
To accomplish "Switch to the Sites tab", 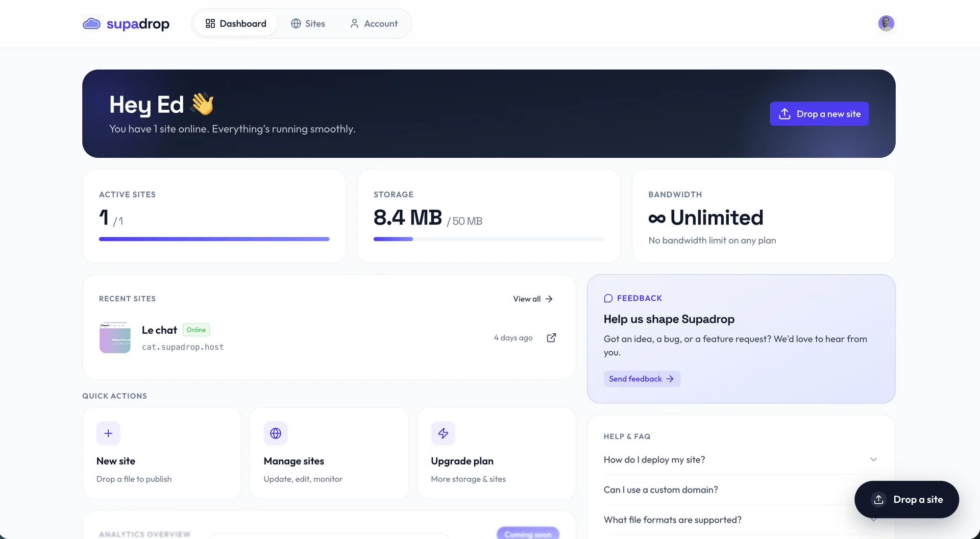I will (308, 23).
